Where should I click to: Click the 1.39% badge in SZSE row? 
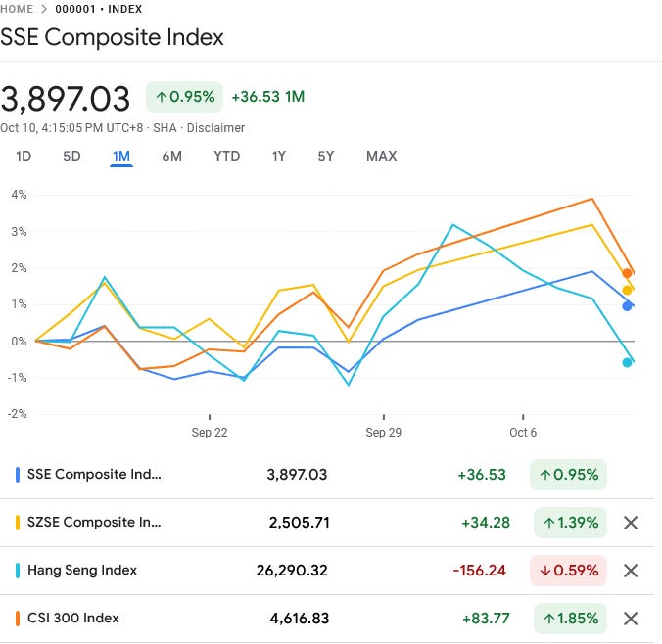(x=570, y=523)
